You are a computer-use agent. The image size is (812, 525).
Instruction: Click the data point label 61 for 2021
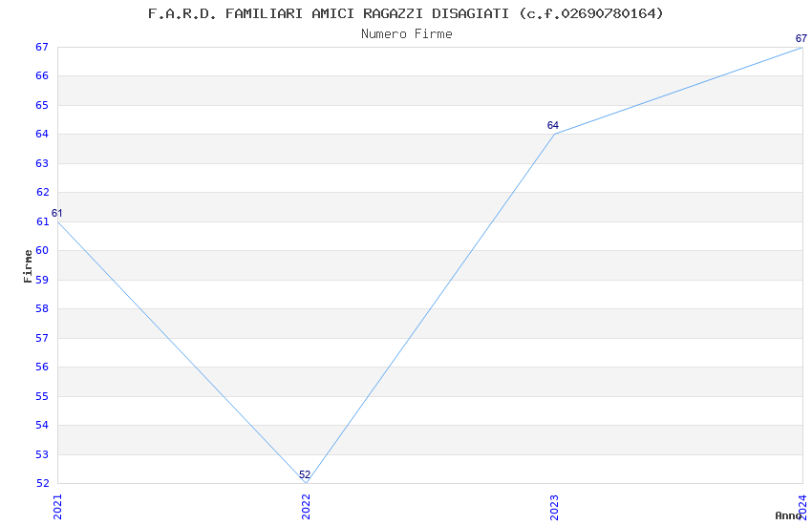click(x=57, y=213)
